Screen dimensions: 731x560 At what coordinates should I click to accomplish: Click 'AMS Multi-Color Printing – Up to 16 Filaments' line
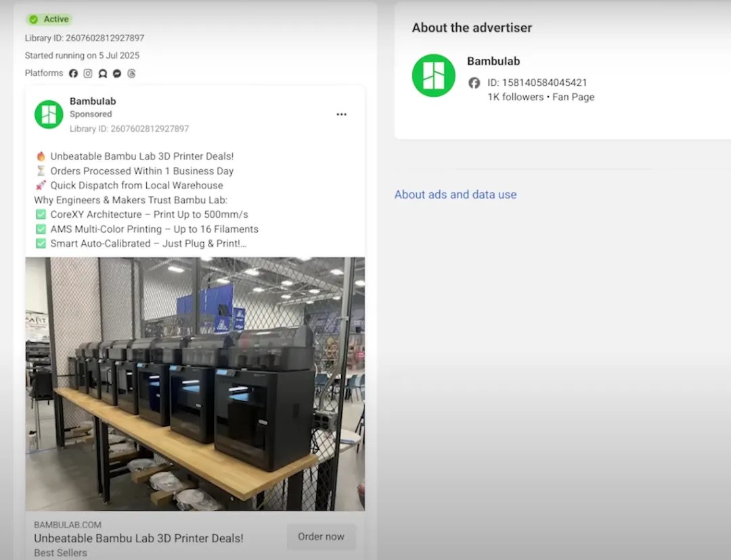pos(154,229)
